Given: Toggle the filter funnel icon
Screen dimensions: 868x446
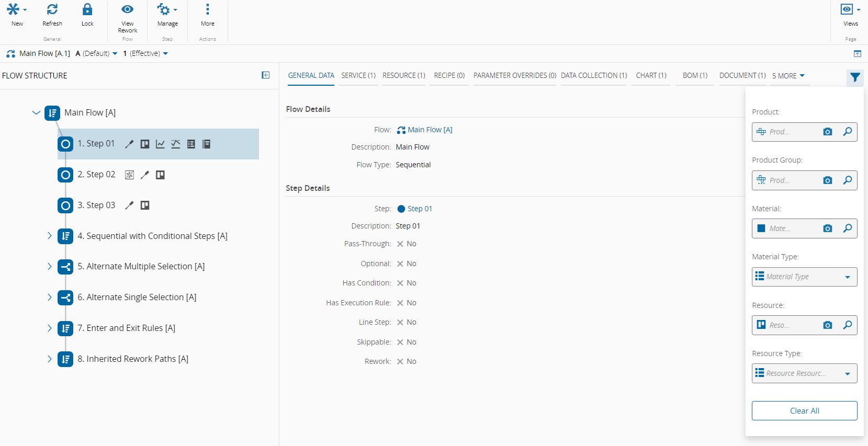Looking at the screenshot, I should point(855,77).
